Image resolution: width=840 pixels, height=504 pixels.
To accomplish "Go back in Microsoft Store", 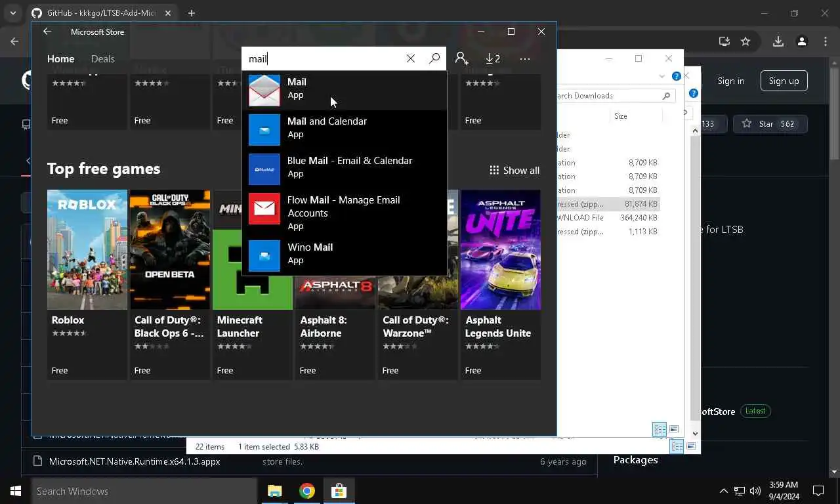I will [x=47, y=31].
